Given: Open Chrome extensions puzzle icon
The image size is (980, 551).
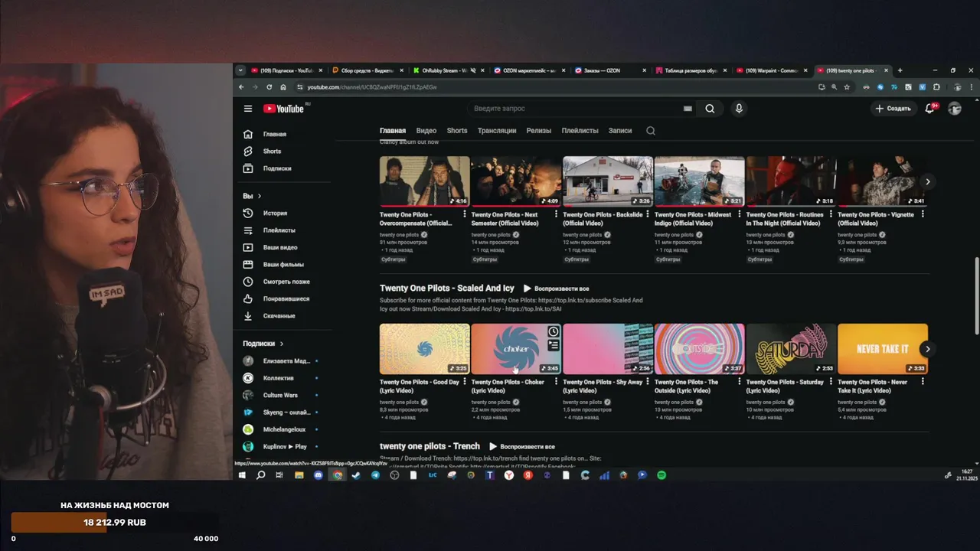Looking at the screenshot, I should tap(936, 87).
